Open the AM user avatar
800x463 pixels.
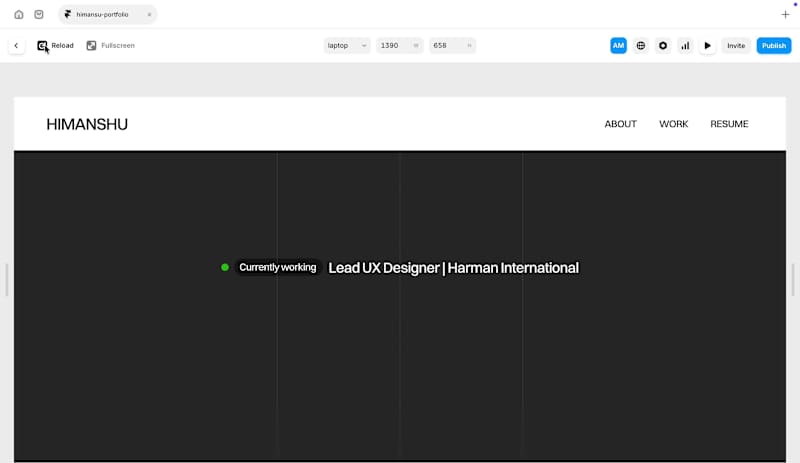pos(618,45)
